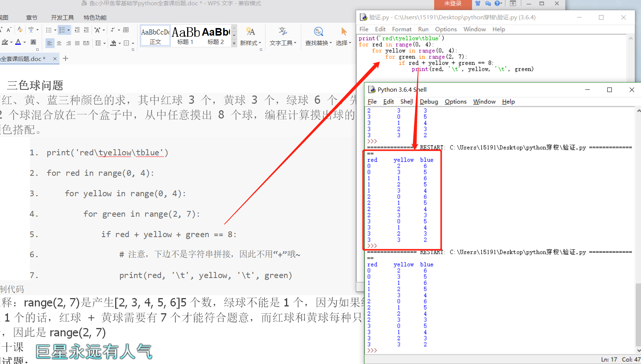Open the WPS feedback chat icon
641x364 pixels.
click(x=488, y=3)
